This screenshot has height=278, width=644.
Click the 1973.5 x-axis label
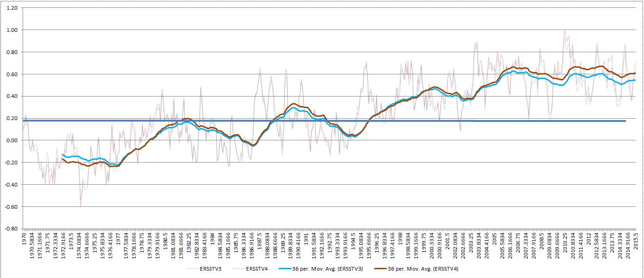[71, 241]
